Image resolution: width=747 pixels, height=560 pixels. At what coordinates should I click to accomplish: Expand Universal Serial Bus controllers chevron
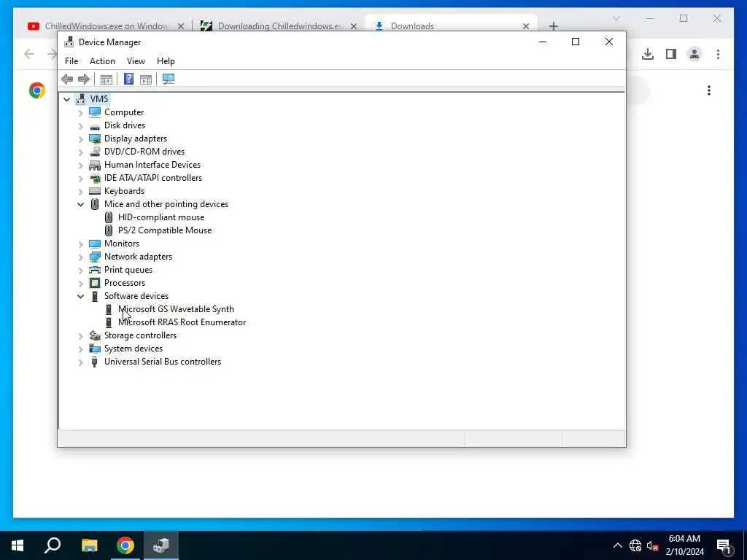click(x=80, y=362)
